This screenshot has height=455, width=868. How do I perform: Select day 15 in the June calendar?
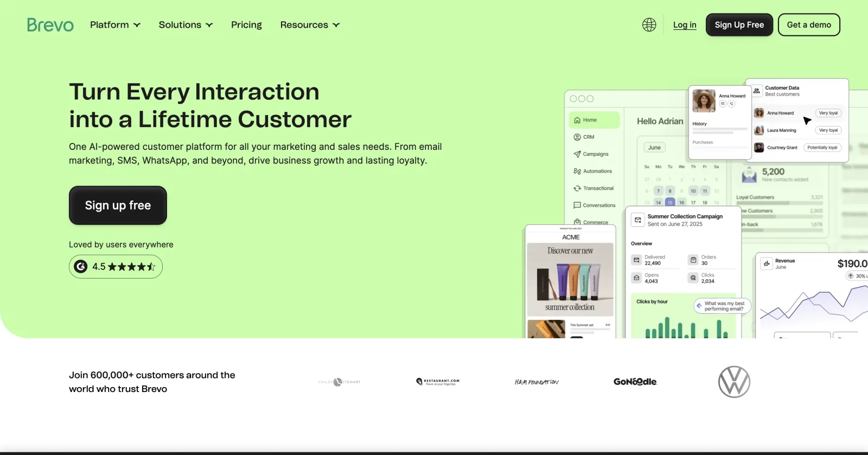pos(670,203)
